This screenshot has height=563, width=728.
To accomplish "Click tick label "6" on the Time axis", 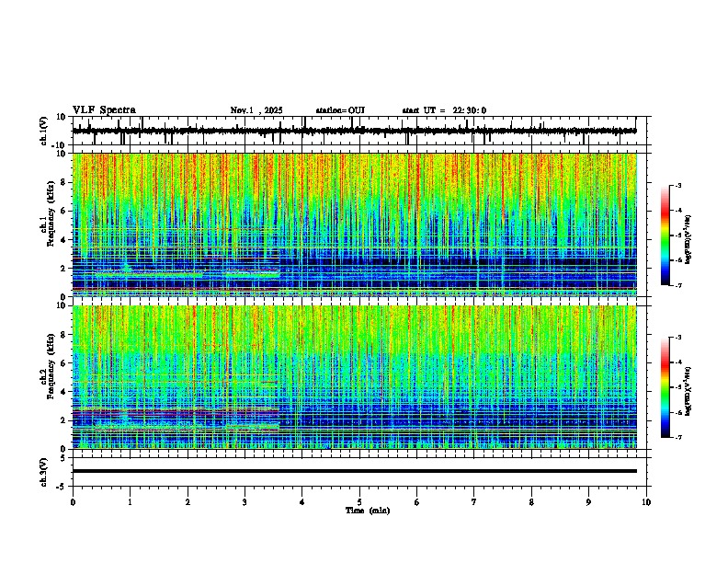I will click(417, 502).
